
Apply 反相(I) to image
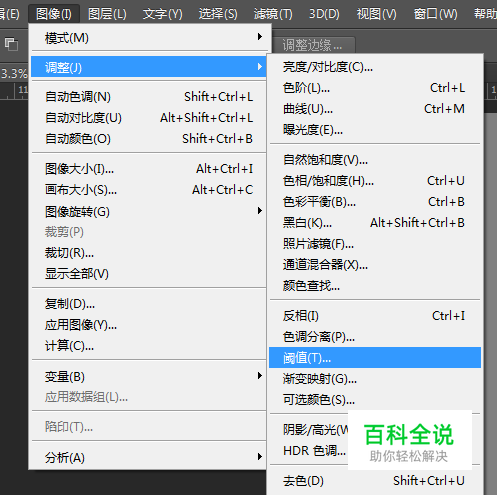click(375, 316)
